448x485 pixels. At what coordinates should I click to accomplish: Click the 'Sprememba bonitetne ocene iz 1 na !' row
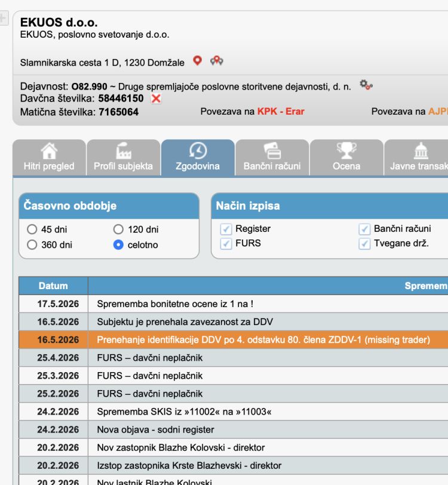click(234, 304)
